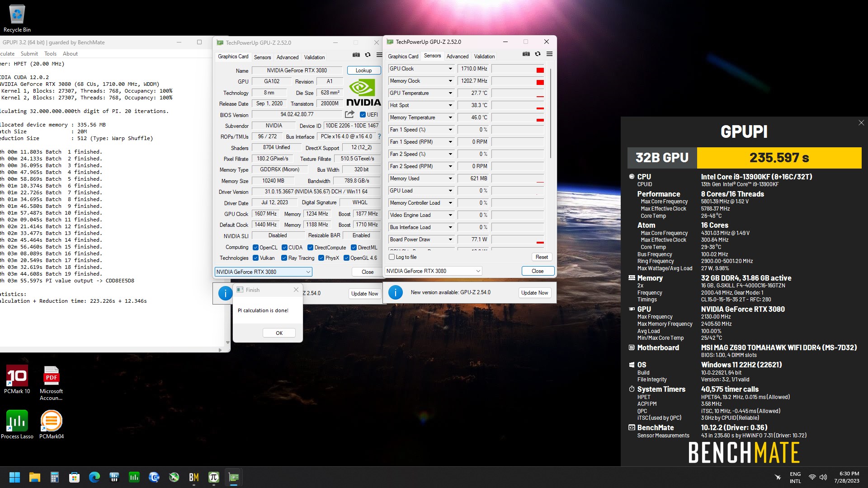The width and height of the screenshot is (868, 488).
Task: Switch to Sensors tab in left GPU-Z window
Action: pos(262,57)
